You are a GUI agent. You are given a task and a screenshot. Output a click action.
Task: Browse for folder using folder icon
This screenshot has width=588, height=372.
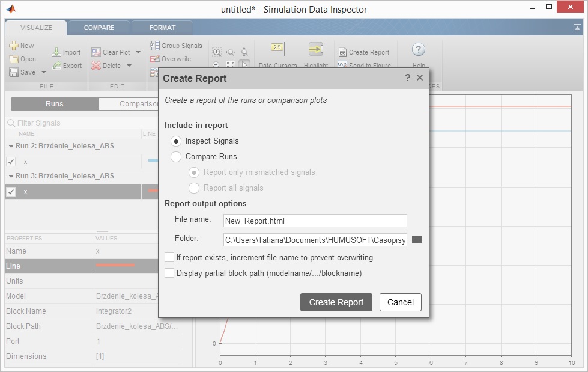pyautogui.click(x=417, y=240)
